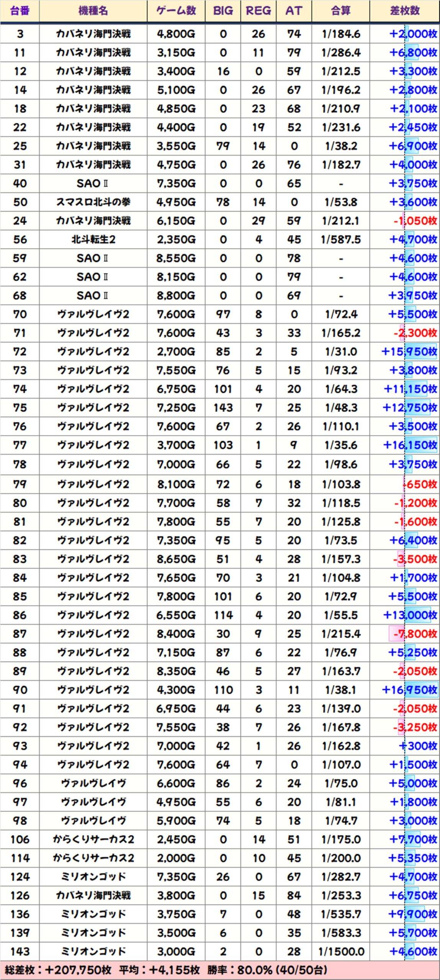Click 1/1500.0 cell in row 143

click(x=341, y=952)
